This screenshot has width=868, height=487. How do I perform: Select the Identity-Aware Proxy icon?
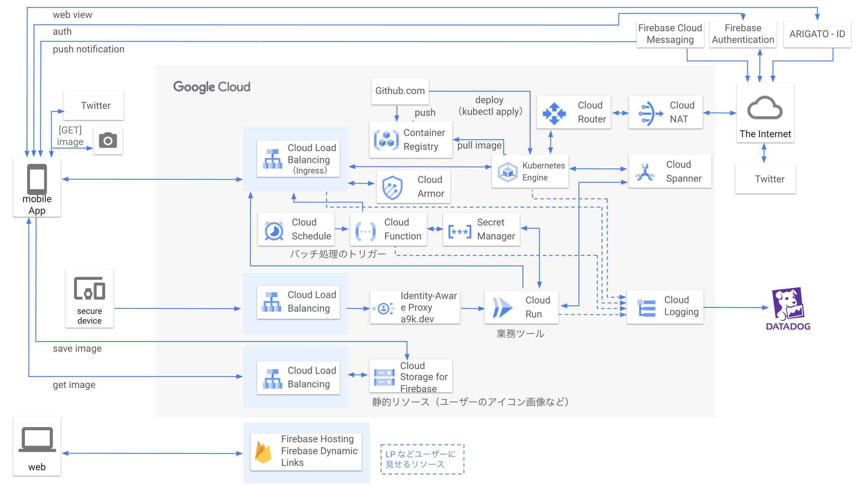tap(383, 308)
